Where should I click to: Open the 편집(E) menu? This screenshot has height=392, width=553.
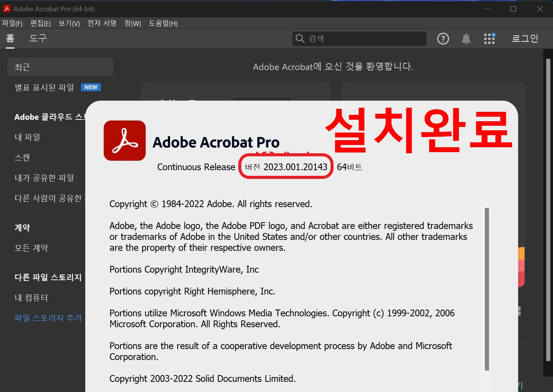coord(41,23)
